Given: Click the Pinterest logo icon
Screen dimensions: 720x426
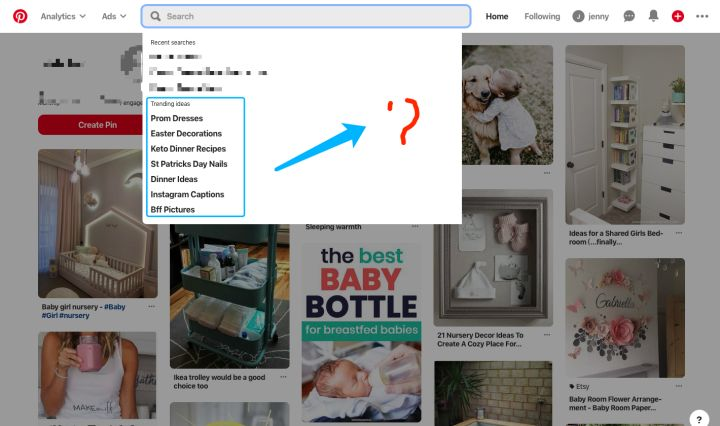Looking at the screenshot, I should coord(20,16).
